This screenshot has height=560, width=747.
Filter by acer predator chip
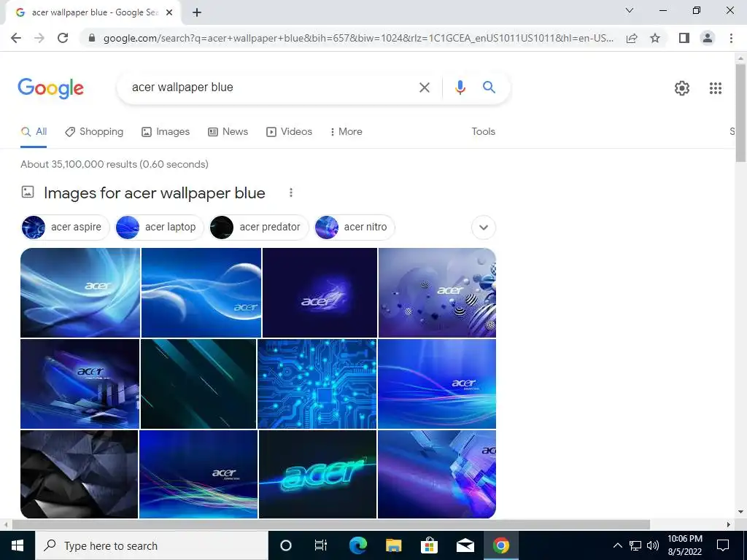pos(259,227)
